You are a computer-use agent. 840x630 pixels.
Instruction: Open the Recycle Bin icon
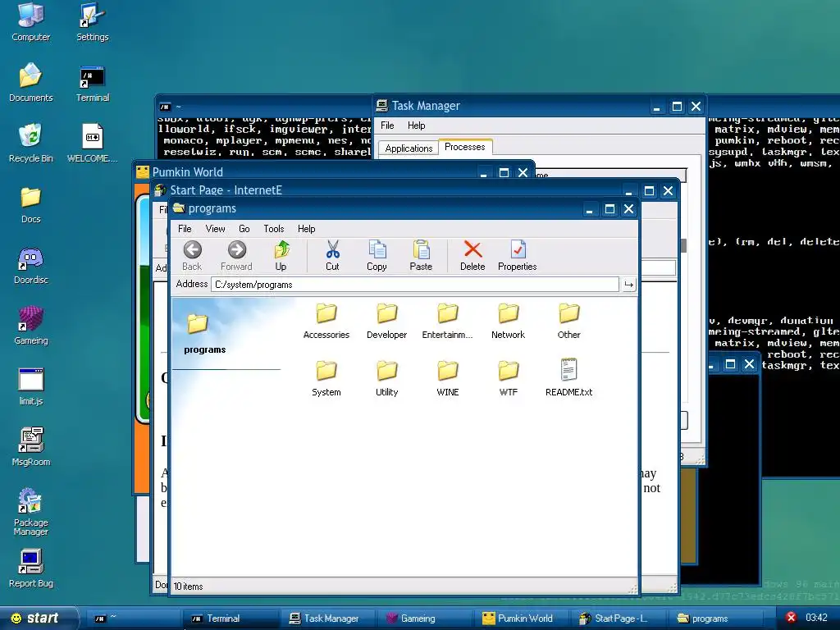click(30, 143)
